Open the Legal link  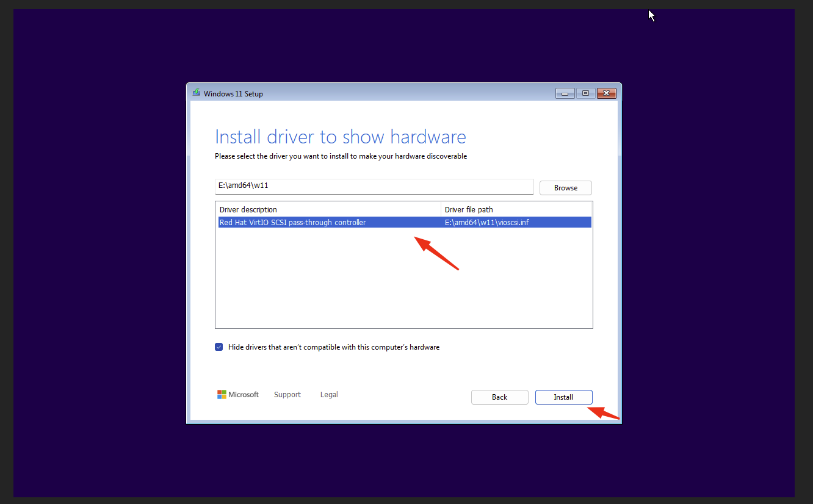tap(328, 394)
